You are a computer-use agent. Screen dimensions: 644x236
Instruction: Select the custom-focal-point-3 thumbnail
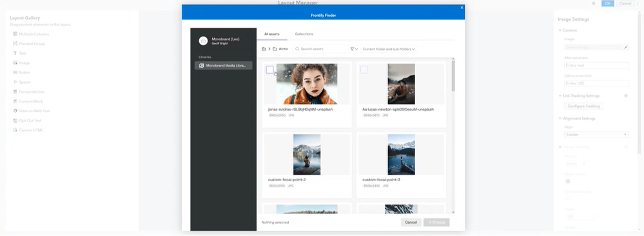[401, 155]
